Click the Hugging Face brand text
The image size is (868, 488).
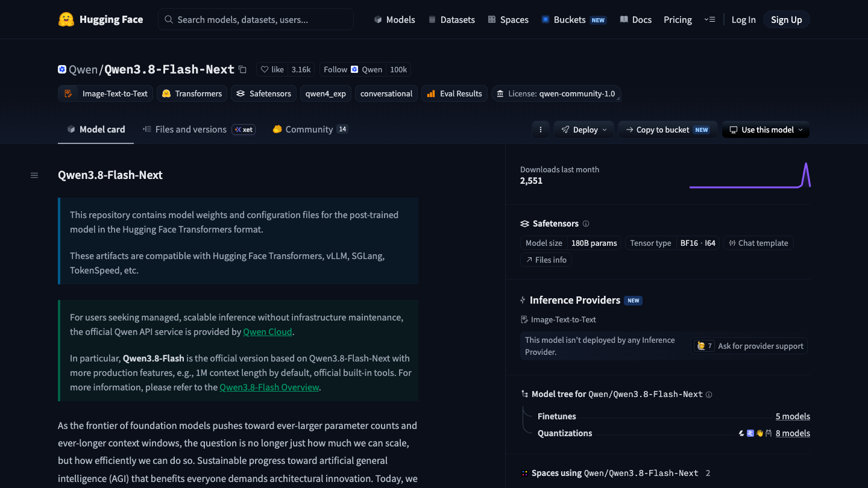tap(112, 19)
